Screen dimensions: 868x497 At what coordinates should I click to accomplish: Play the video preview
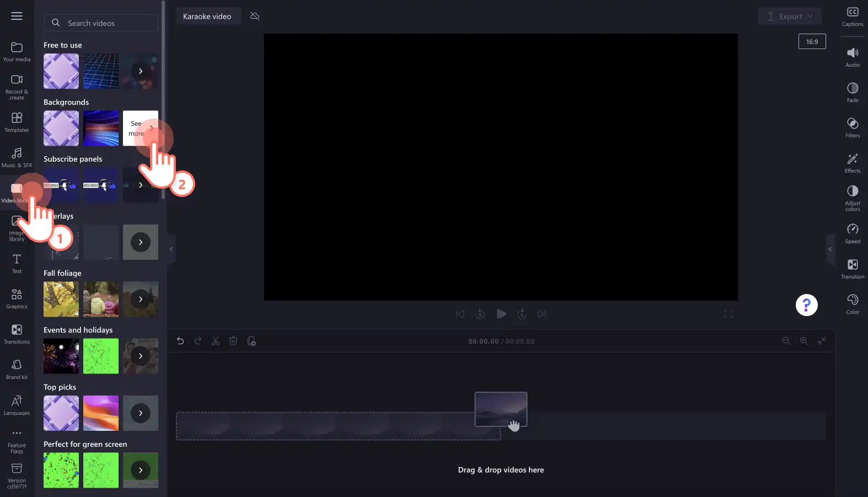501,314
